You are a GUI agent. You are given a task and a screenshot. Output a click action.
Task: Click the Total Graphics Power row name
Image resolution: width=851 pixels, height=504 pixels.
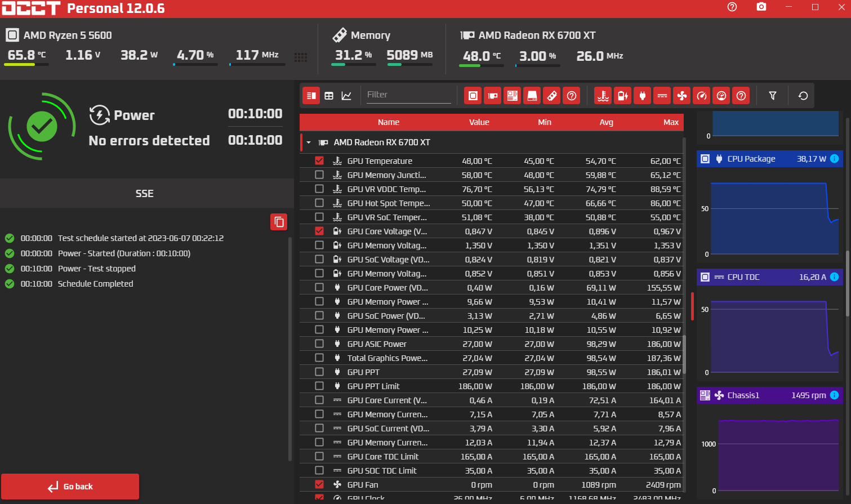387,358
